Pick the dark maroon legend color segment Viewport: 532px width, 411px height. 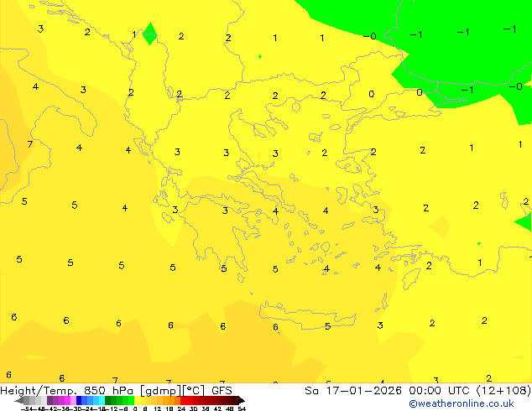(x=236, y=400)
